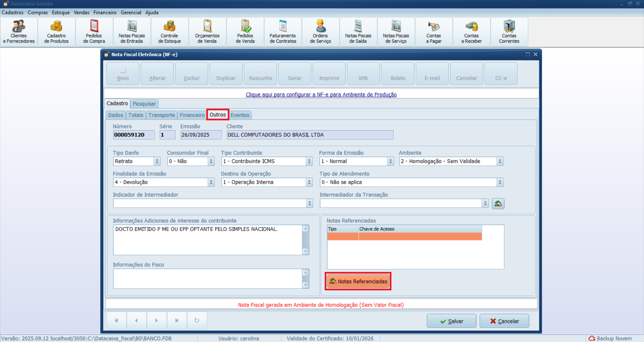Select the Pesquisar tab
Screen dimensions: 644x342
(144, 104)
